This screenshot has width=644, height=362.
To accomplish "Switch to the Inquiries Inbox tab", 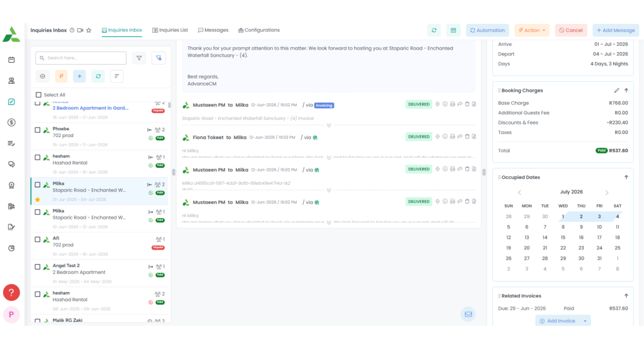I will click(122, 30).
